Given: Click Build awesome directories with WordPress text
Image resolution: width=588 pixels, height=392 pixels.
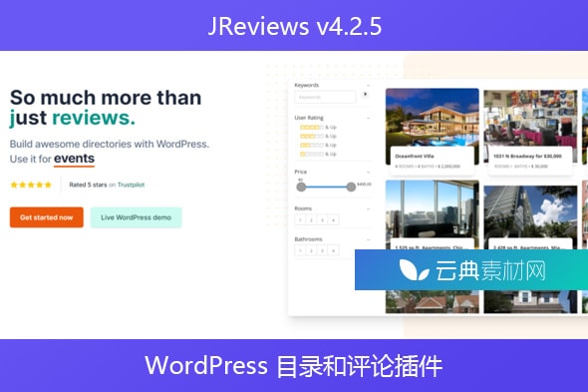Looking at the screenshot, I should pos(109,145).
